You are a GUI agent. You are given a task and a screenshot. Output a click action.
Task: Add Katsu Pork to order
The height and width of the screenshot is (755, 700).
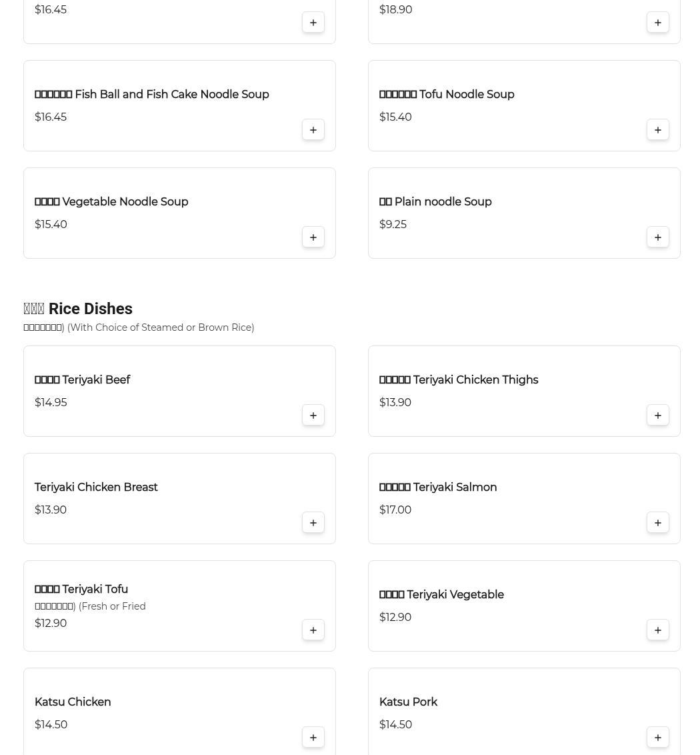tap(657, 737)
